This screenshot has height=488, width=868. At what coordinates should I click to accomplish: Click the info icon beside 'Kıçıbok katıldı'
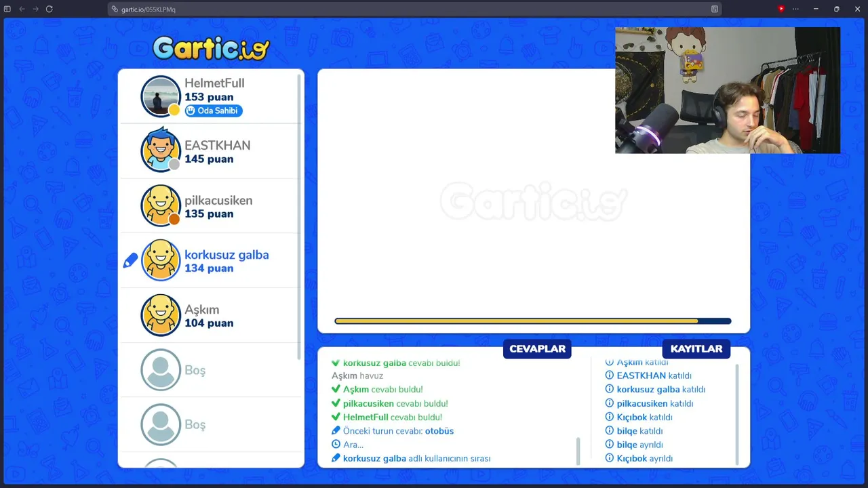(610, 417)
